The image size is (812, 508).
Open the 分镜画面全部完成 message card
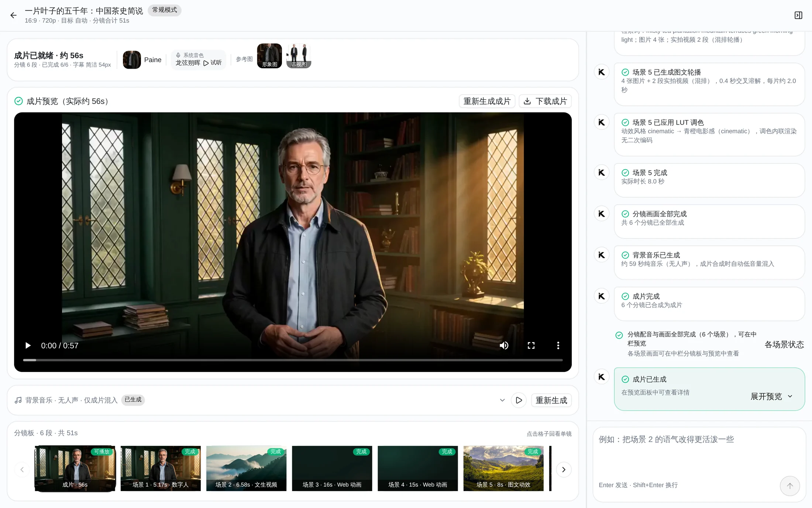(x=709, y=221)
